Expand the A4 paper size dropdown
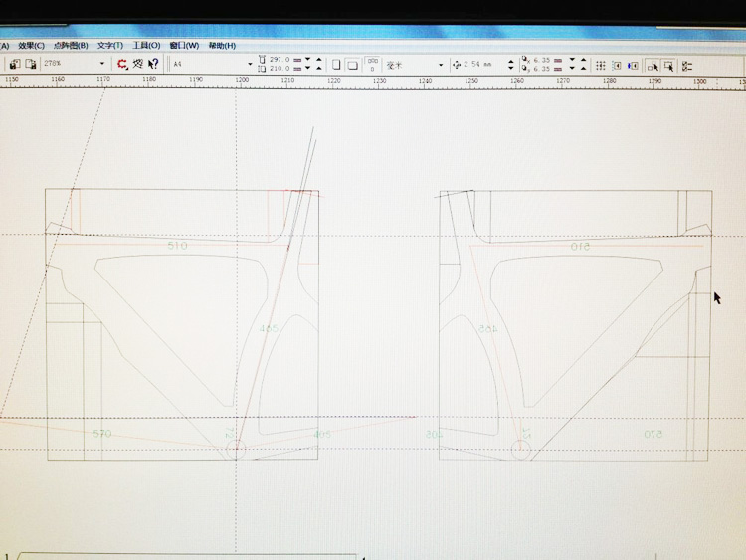The image size is (746, 560). 248,64
